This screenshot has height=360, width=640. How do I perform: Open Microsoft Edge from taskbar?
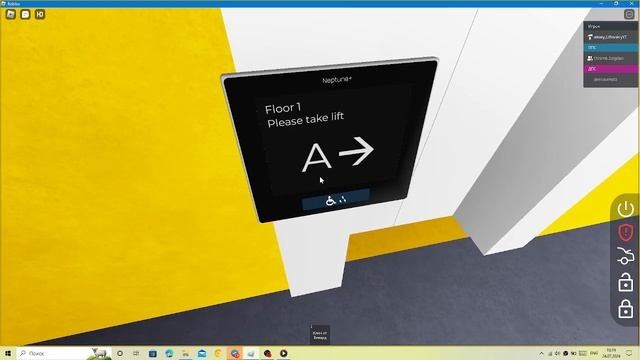[x=169, y=353]
